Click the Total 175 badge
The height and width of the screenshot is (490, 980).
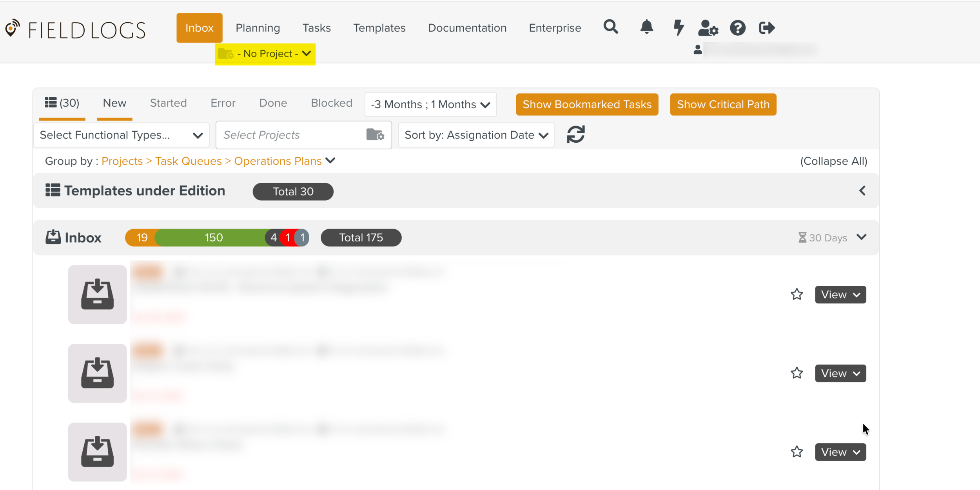(361, 238)
